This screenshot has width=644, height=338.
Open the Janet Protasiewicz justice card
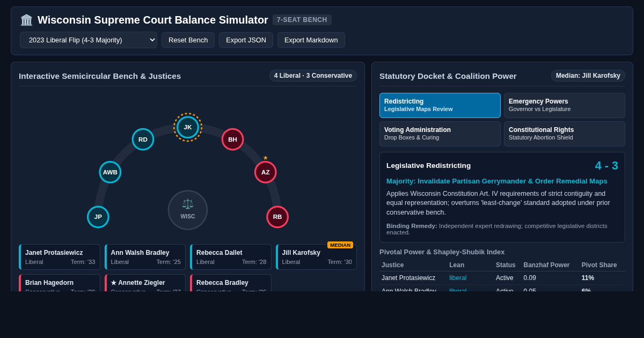point(60,257)
